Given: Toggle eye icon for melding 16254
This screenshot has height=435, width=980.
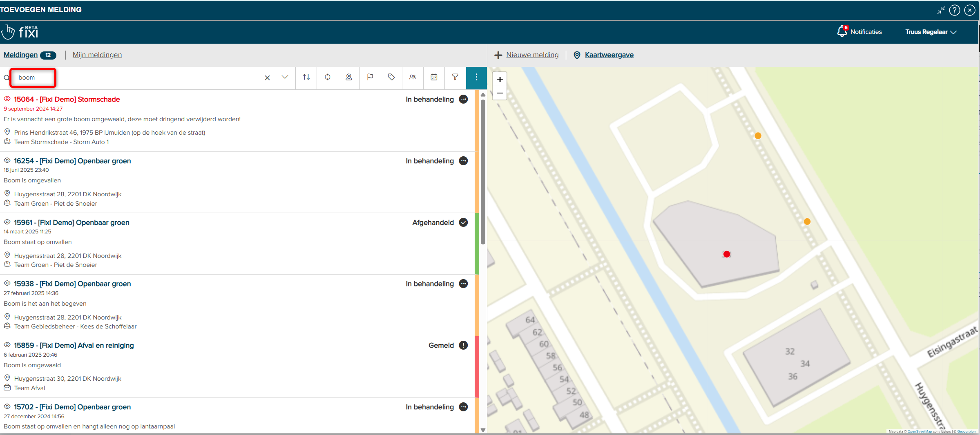Looking at the screenshot, I should (x=7, y=160).
